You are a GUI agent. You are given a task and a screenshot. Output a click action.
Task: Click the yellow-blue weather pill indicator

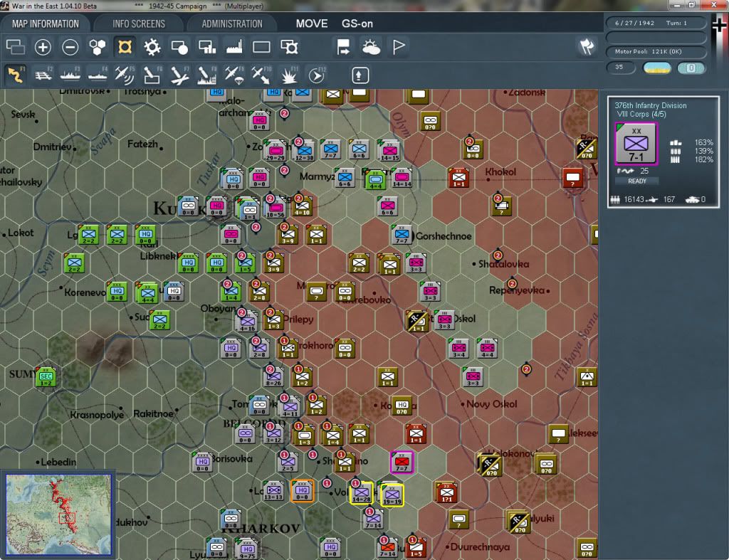tap(656, 68)
